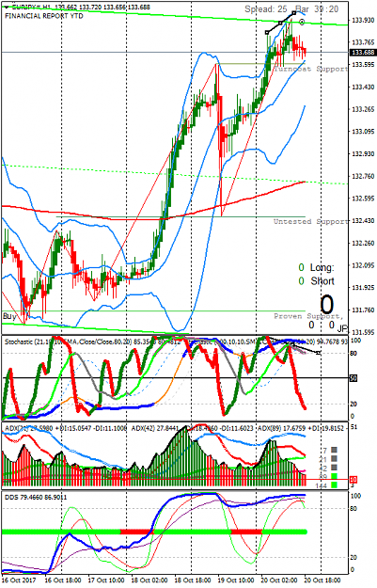The width and height of the screenshot is (377, 588).
Task: Click the Spread: 25 readout
Action: [x=266, y=9]
